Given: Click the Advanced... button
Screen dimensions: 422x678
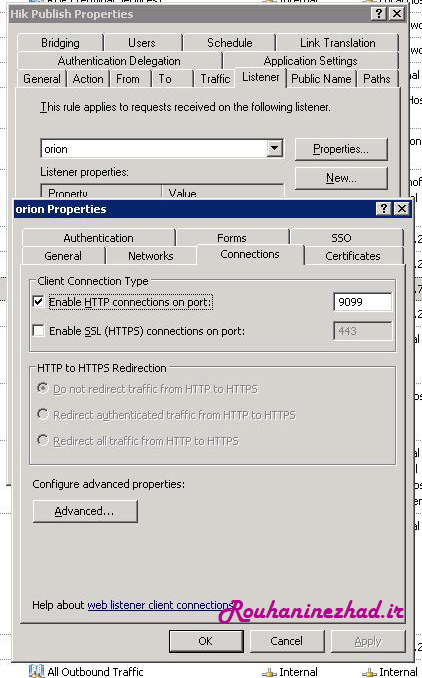Looking at the screenshot, I should (x=85, y=511).
